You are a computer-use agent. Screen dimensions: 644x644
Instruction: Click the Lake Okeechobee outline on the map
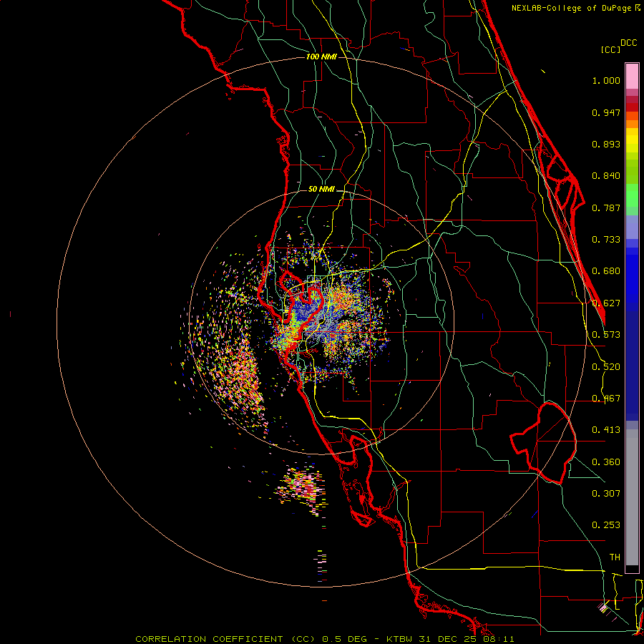click(x=543, y=443)
